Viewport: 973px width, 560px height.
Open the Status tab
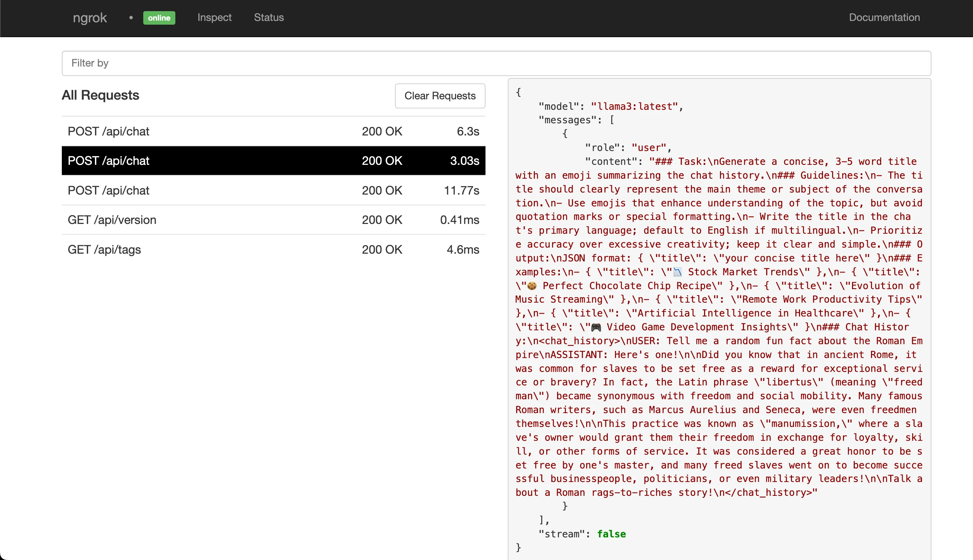pyautogui.click(x=269, y=17)
